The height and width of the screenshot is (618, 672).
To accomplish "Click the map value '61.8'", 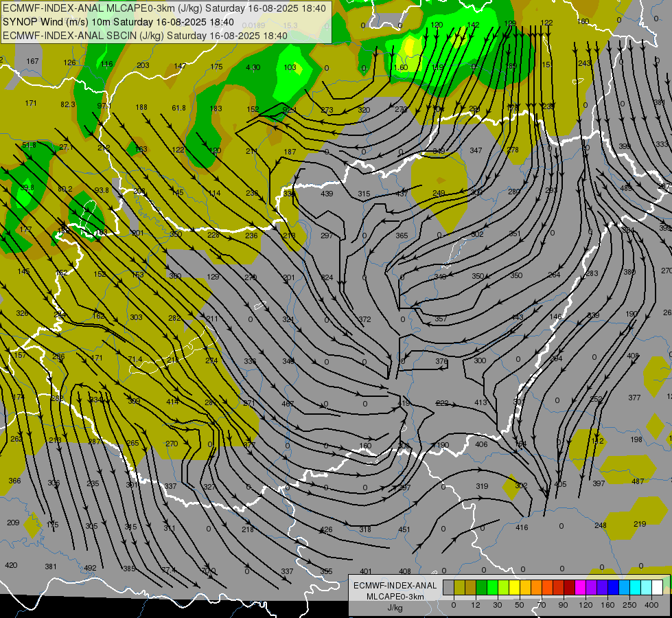I will (x=178, y=108).
